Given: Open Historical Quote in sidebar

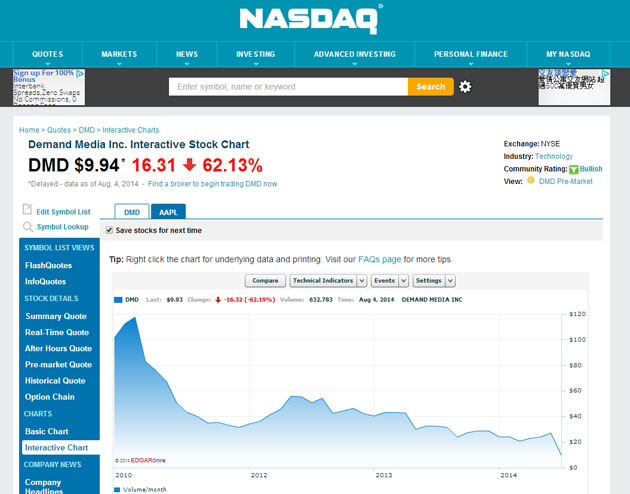Looking at the screenshot, I should [55, 381].
